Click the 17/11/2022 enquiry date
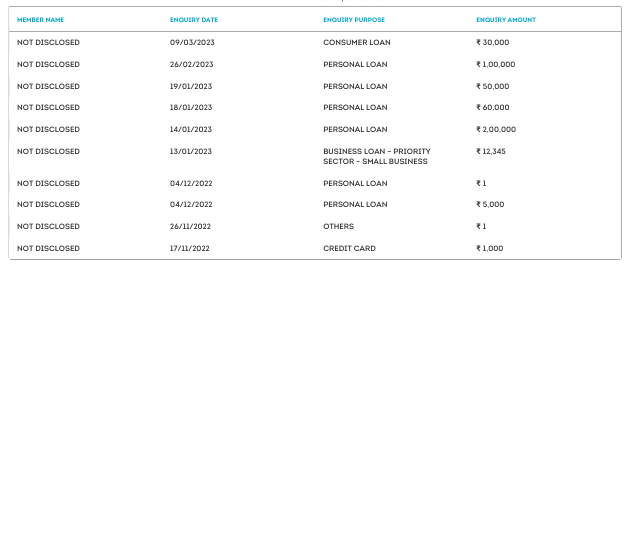Image resolution: width=631 pixels, height=536 pixels. click(190, 249)
